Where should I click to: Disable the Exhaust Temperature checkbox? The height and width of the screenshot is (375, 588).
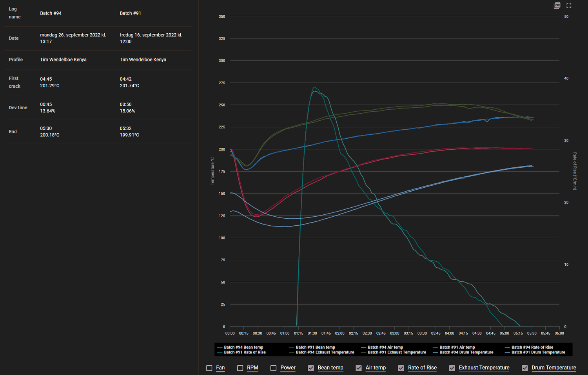point(452,368)
